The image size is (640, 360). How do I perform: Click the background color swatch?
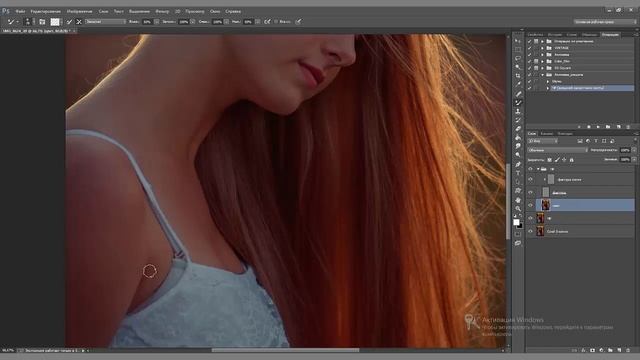[520, 225]
